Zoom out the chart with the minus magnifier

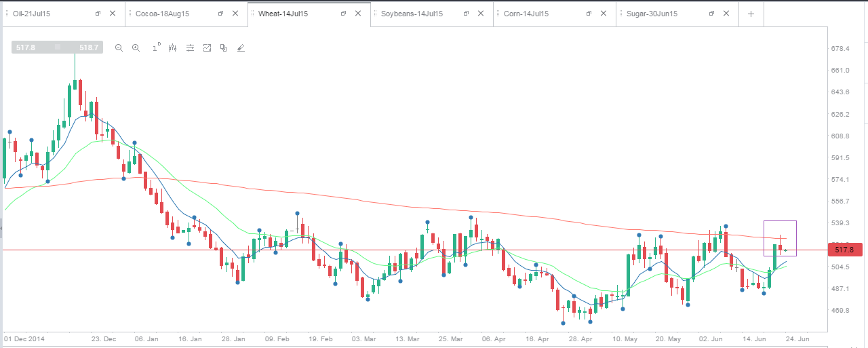pos(119,47)
